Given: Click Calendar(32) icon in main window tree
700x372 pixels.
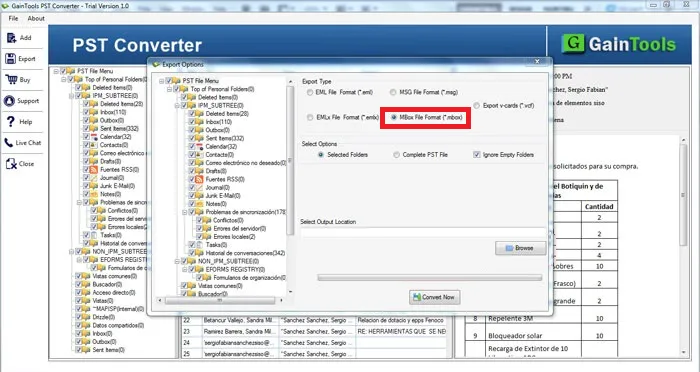Looking at the screenshot, I should point(94,137).
